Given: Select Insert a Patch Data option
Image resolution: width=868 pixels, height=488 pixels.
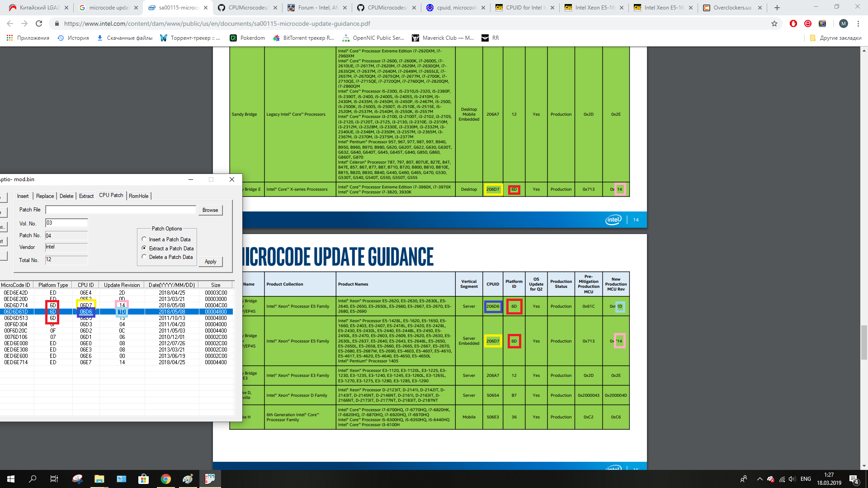Looking at the screenshot, I should coord(144,239).
